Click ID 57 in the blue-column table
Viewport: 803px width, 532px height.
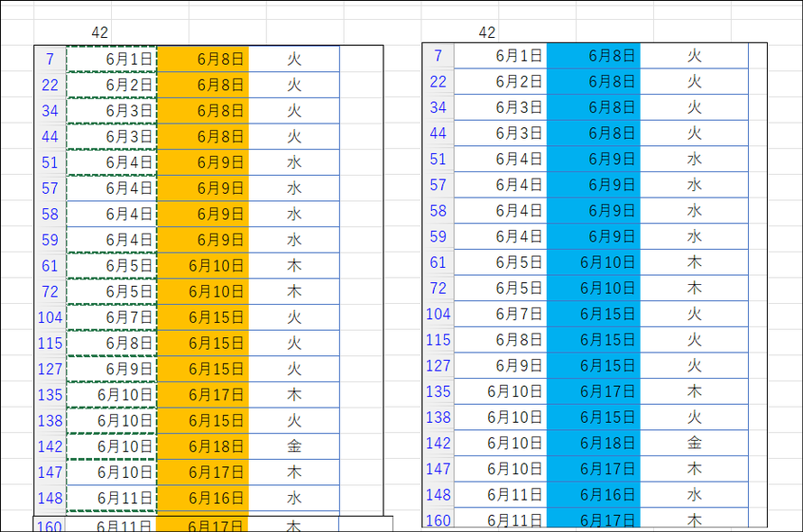point(438,185)
